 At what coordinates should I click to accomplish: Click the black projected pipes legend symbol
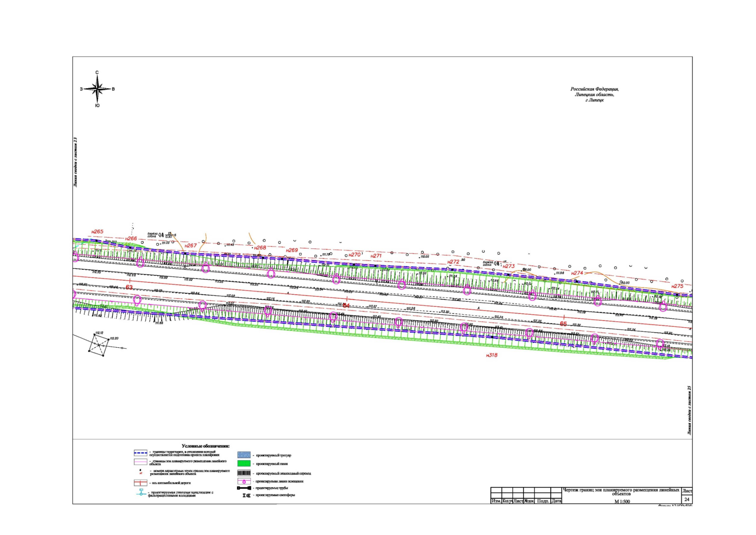pos(244,488)
